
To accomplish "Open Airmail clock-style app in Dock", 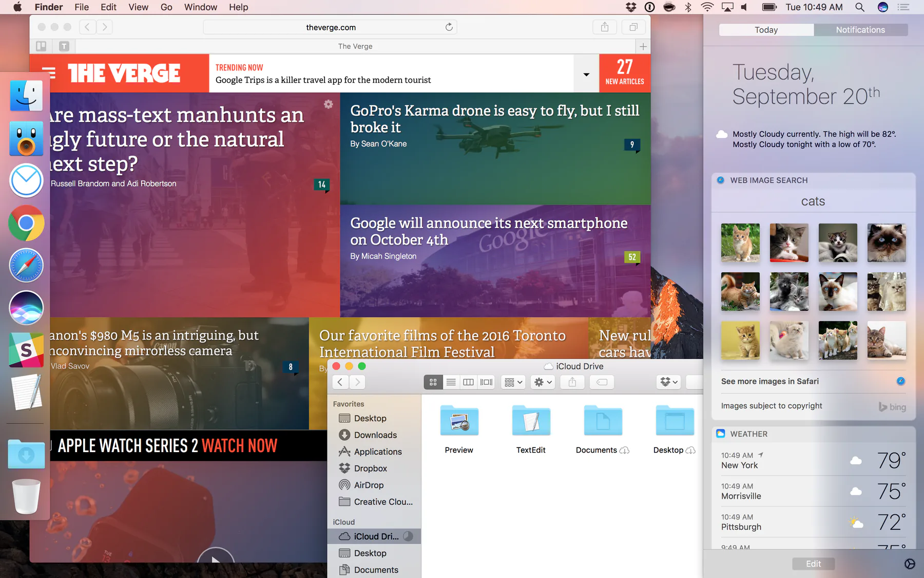I will [26, 181].
